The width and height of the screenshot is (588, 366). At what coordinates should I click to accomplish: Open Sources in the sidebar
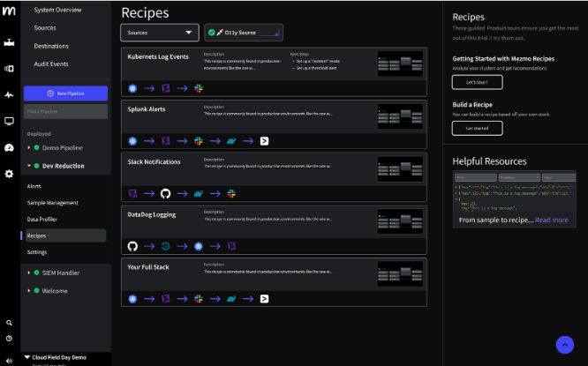(45, 27)
